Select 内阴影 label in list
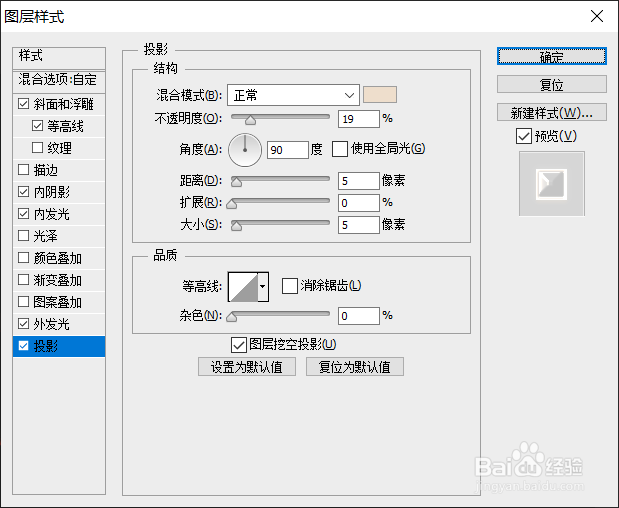 tap(51, 192)
